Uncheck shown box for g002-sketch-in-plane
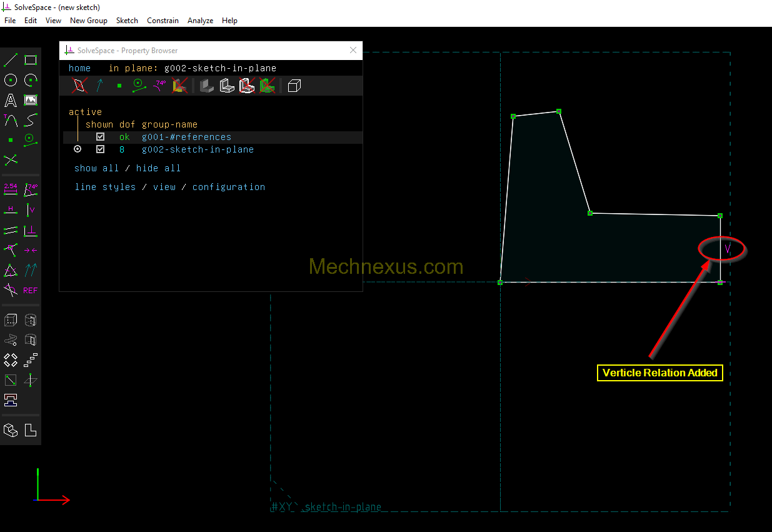 tap(100, 149)
